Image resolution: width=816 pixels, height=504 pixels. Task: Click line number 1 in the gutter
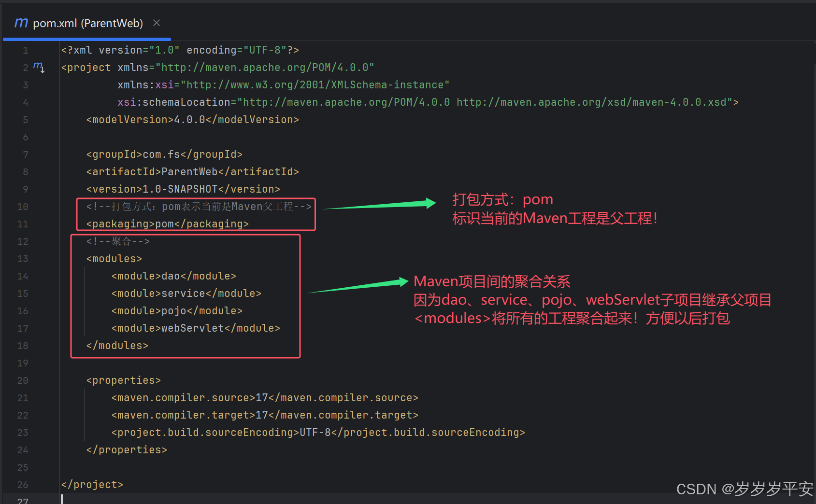point(26,50)
